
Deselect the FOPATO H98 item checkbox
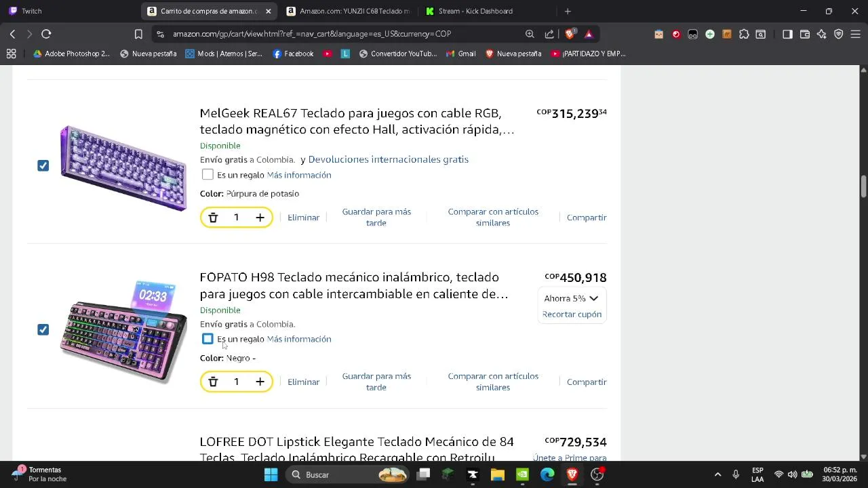(43, 329)
